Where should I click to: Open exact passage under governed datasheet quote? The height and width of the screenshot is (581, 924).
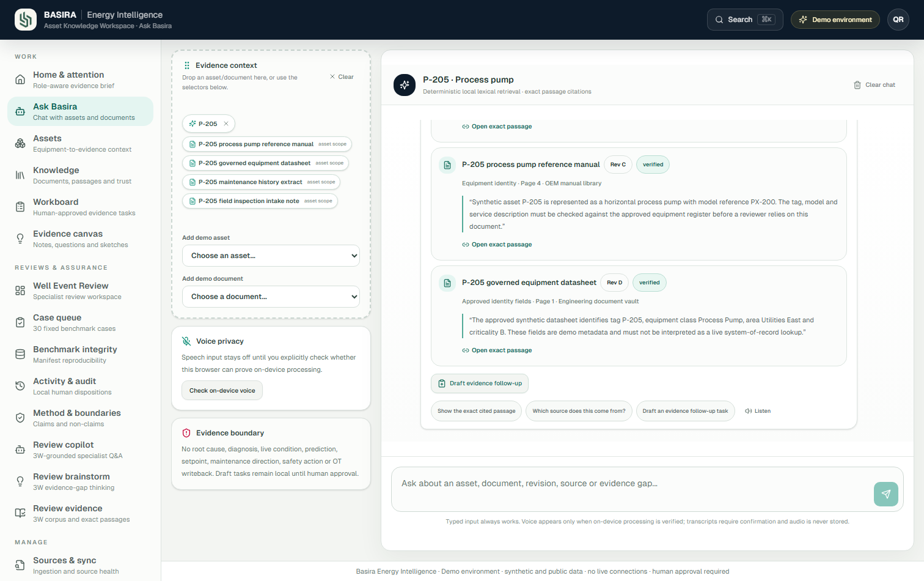[497, 350]
